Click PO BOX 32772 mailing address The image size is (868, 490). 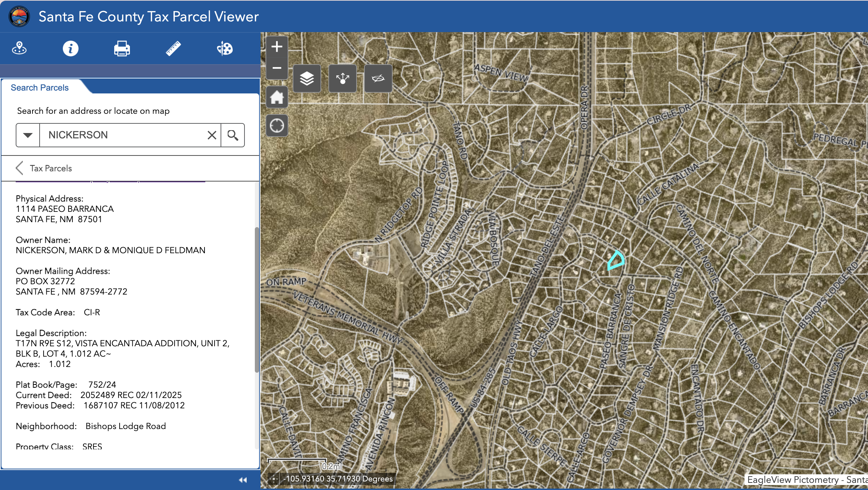[x=45, y=281]
